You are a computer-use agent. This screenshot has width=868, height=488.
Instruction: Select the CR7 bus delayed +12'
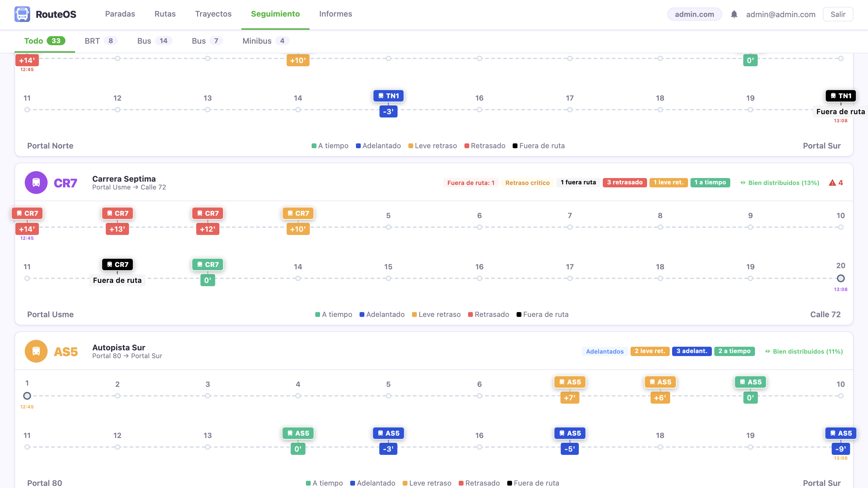click(x=208, y=213)
